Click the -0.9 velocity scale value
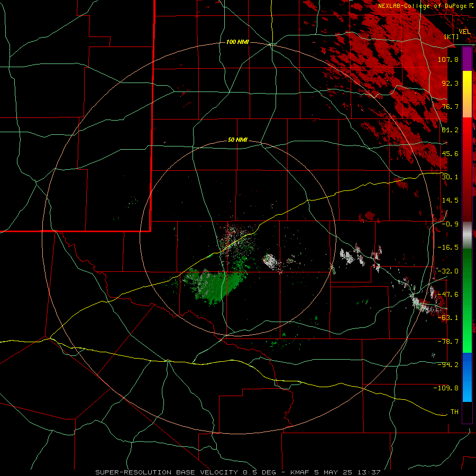The width and height of the screenshot is (476, 476). click(450, 224)
